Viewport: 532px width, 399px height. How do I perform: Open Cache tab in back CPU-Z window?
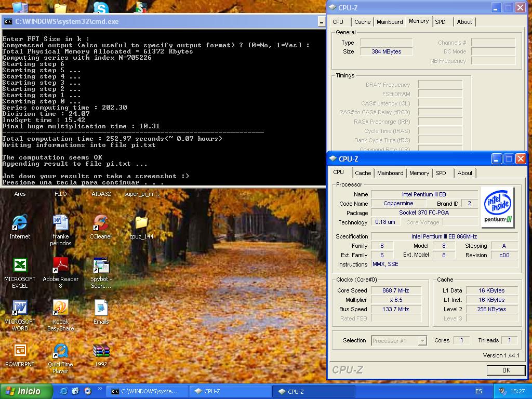pyautogui.click(x=362, y=22)
